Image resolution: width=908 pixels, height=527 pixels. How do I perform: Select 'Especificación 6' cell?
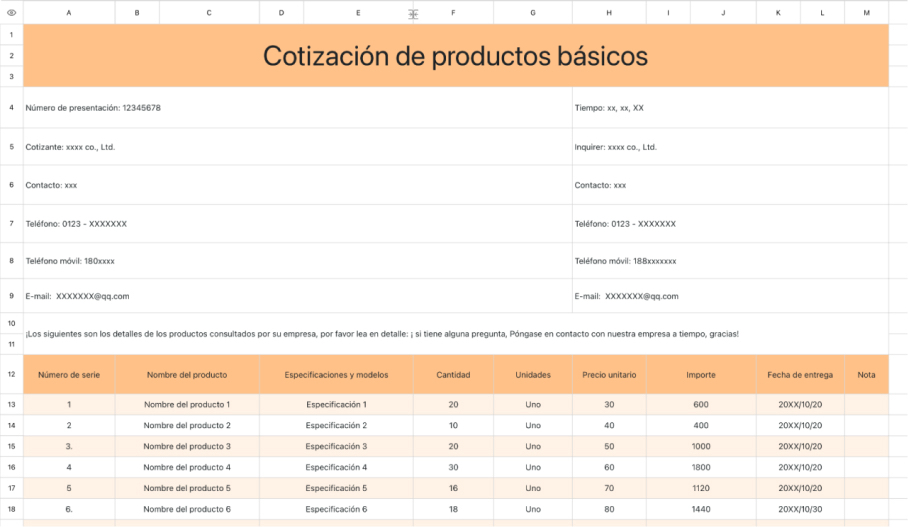point(336,509)
